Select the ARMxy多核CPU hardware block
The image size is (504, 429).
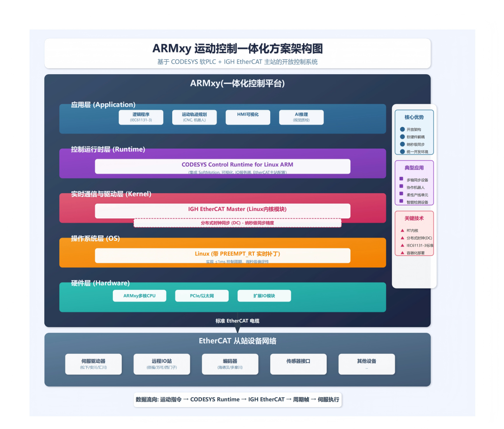pos(139,295)
